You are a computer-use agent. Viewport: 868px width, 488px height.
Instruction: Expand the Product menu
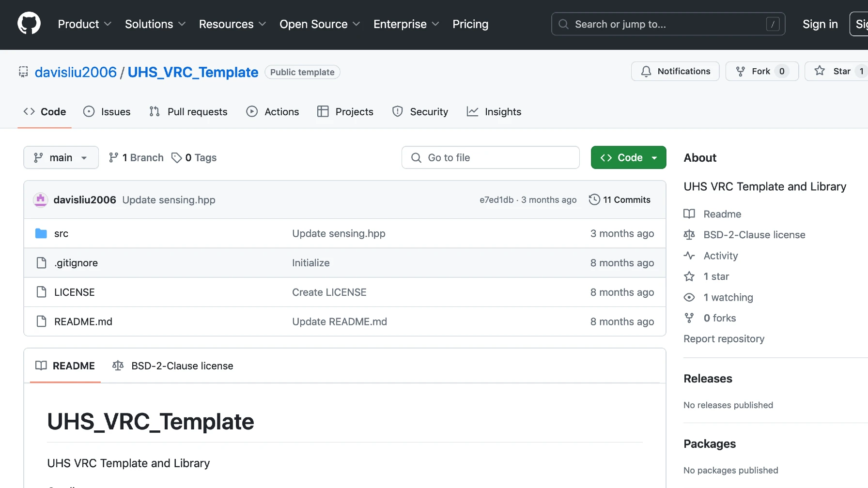point(85,24)
